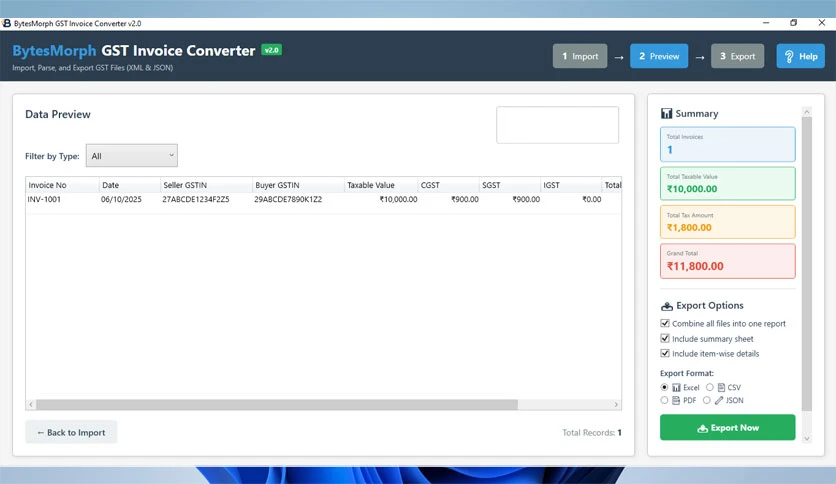Click the Summary chart icon
This screenshot has height=484, width=836.
click(x=666, y=114)
